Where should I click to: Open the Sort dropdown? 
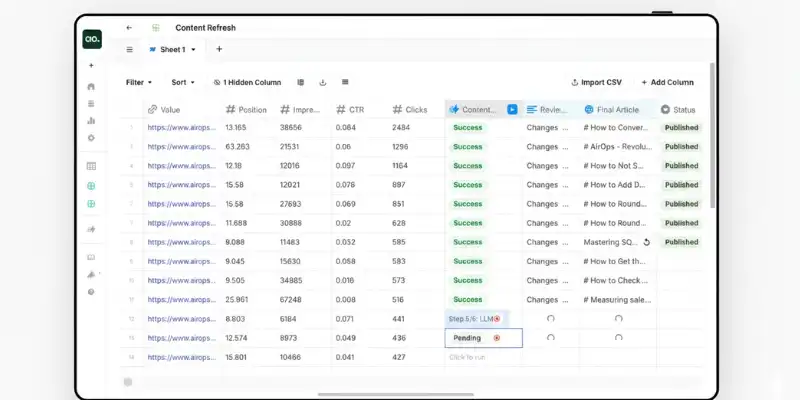[183, 82]
